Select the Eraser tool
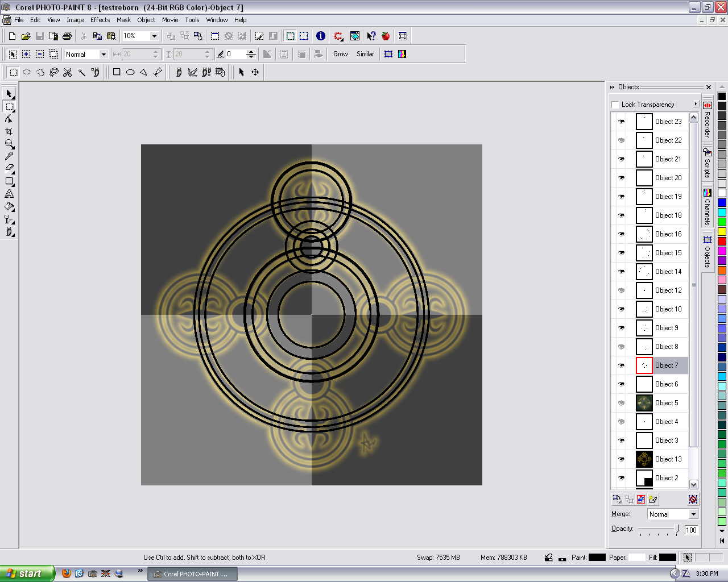 pyautogui.click(x=9, y=169)
